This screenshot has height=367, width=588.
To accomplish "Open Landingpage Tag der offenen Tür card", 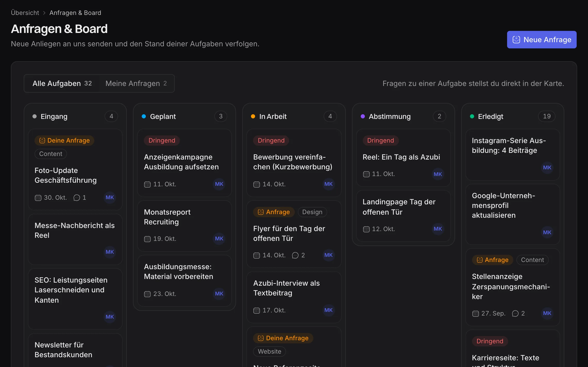I will click(403, 216).
